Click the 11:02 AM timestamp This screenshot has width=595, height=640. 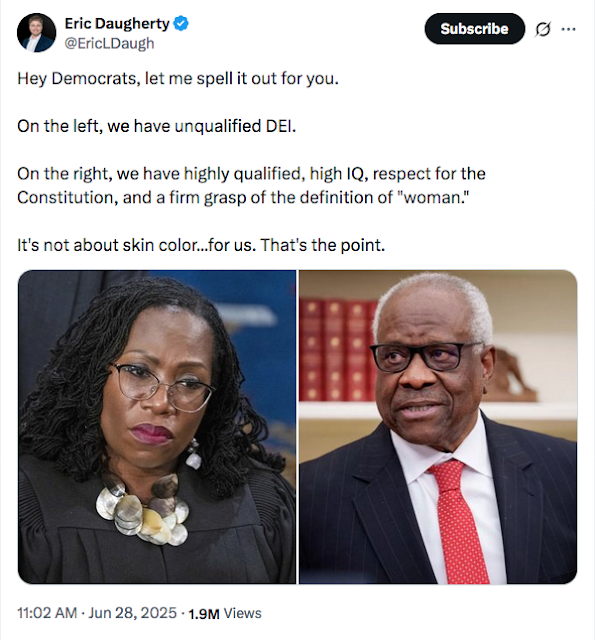47,613
